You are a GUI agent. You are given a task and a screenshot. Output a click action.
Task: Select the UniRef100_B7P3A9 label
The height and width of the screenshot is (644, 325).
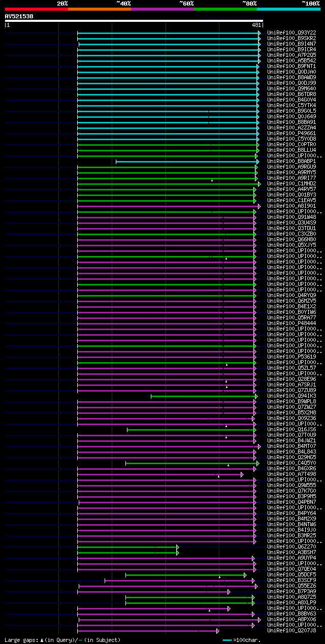291,591
